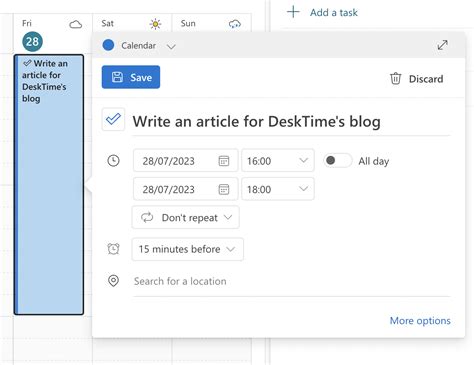Click the Sun column header

(188, 23)
